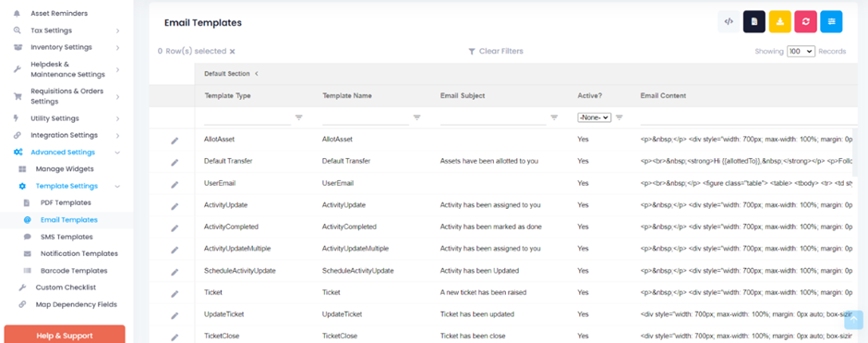Image resolution: width=868 pixels, height=343 pixels.
Task: Sort by the Email Subject column header
Action: [x=463, y=96]
